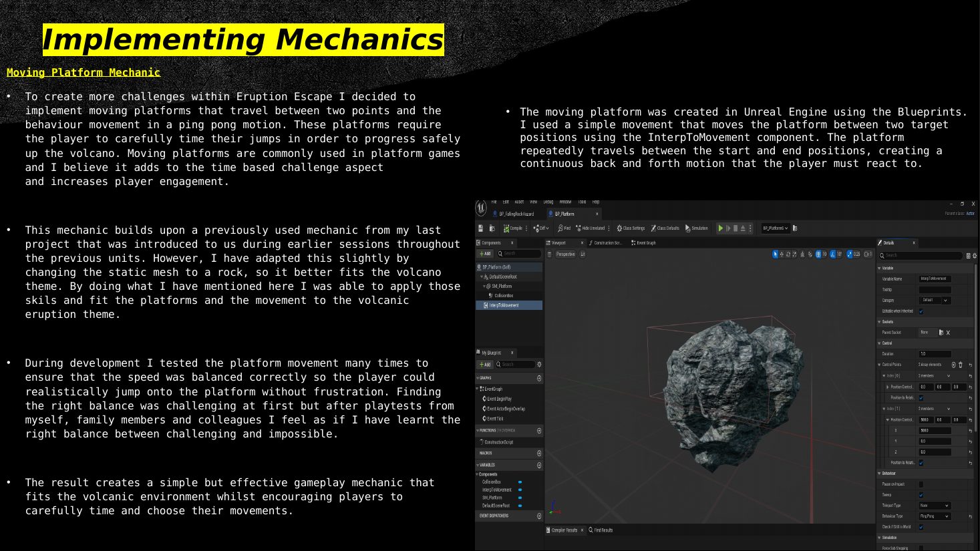Open viewport options hamburger menu
This screenshot has height=551, width=980.
pyautogui.click(x=549, y=254)
